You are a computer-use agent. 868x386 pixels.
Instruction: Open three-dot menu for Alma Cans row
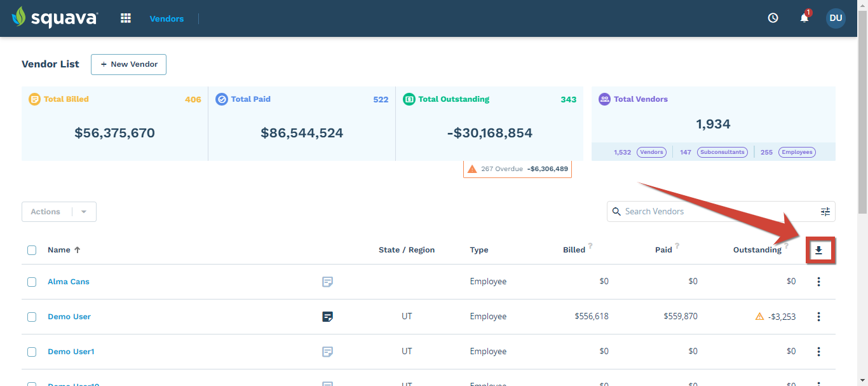coord(818,282)
